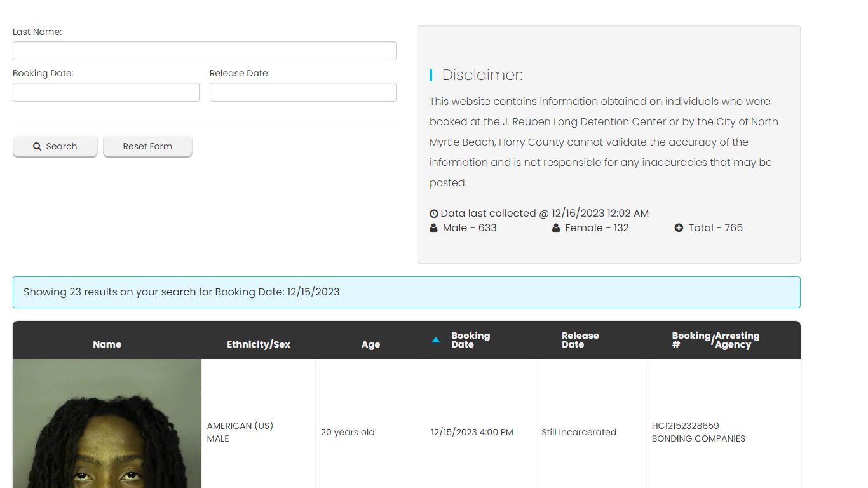
Task: Click the "Disclaimer:" heading
Action: 482,75
